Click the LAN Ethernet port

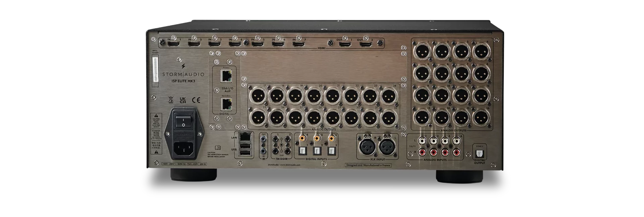click(x=246, y=137)
